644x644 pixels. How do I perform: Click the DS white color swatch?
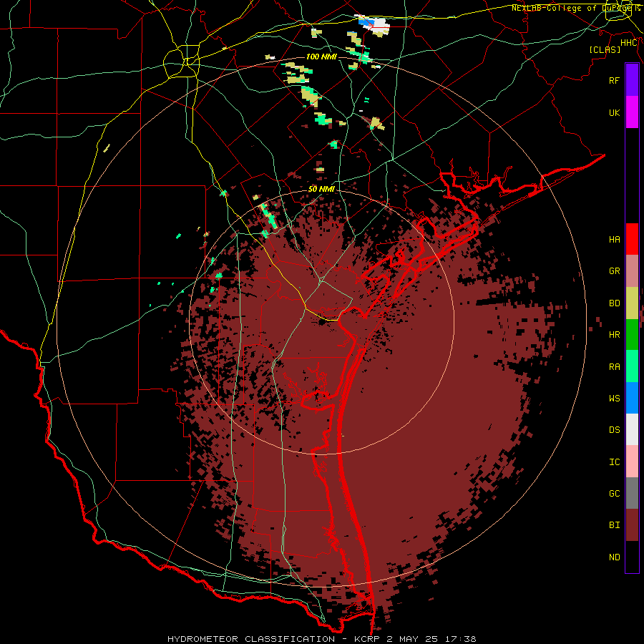coord(632,429)
